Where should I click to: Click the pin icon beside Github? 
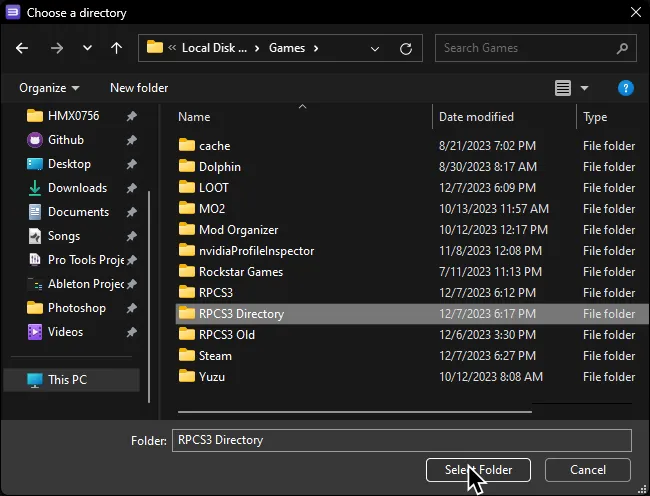(x=132, y=140)
